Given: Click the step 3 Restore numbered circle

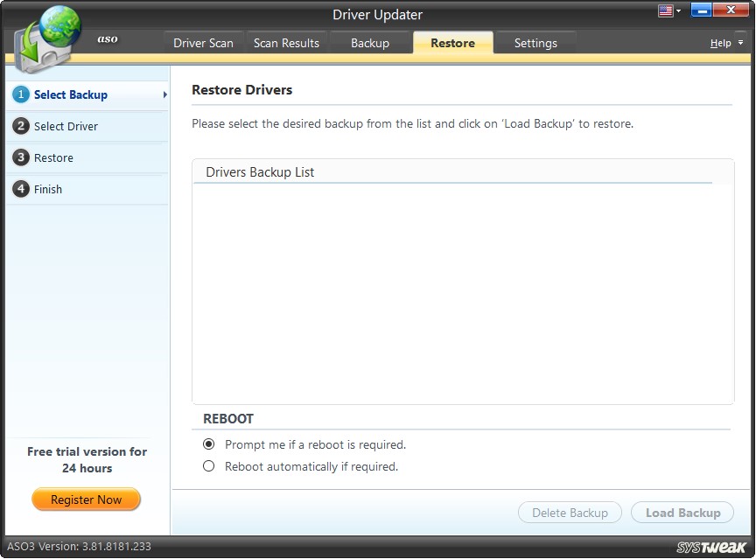Looking at the screenshot, I should pyautogui.click(x=20, y=157).
